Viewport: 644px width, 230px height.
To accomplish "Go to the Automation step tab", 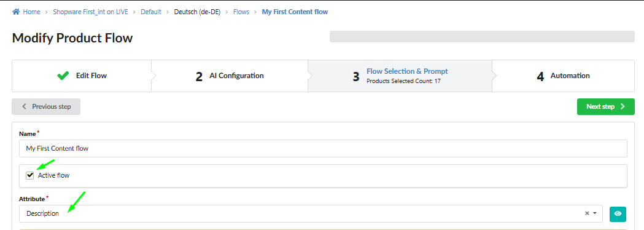I will point(563,76).
